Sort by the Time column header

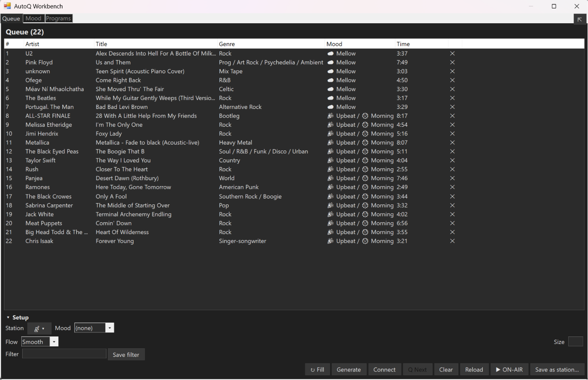[422, 44]
